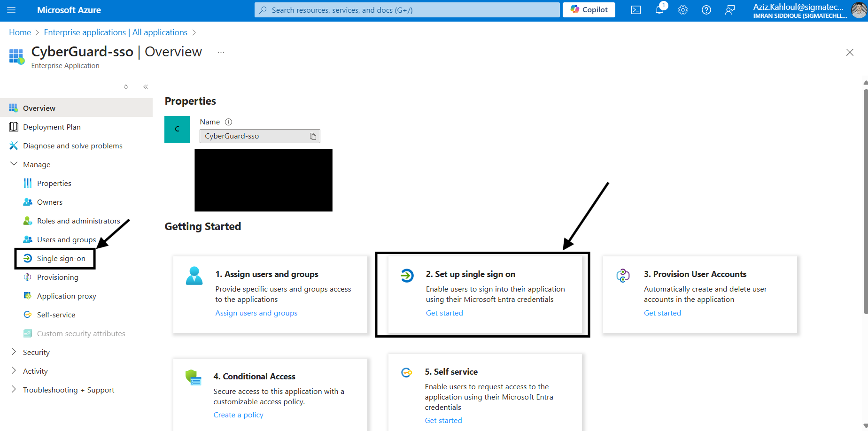The width and height of the screenshot is (868, 431).
Task: Open the Cloud Shell terminal icon
Action: (x=635, y=10)
